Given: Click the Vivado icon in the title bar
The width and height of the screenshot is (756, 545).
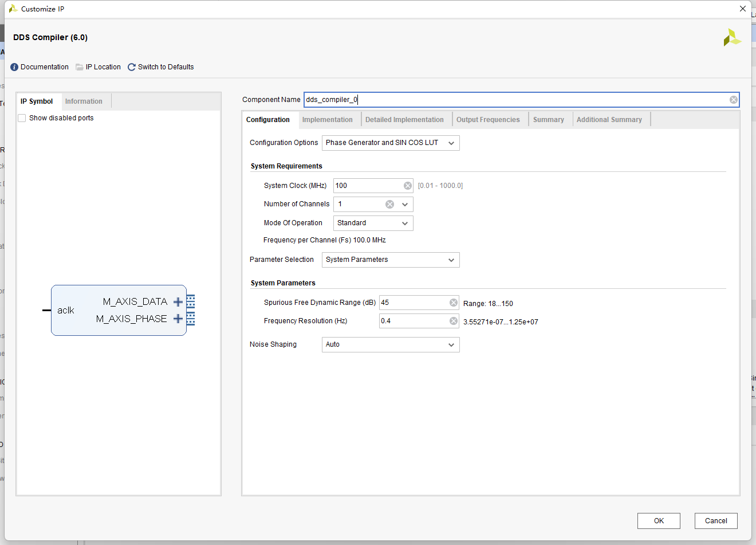Looking at the screenshot, I should (x=13, y=9).
